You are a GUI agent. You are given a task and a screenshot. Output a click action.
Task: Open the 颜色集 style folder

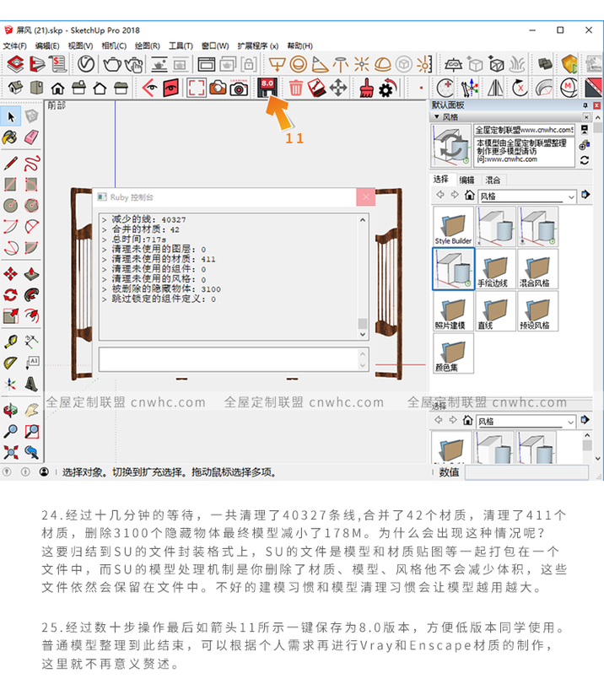pos(453,353)
